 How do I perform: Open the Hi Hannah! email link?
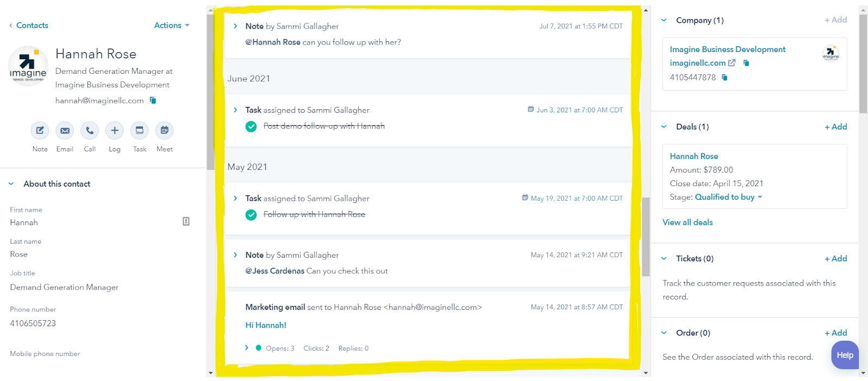[x=266, y=325]
